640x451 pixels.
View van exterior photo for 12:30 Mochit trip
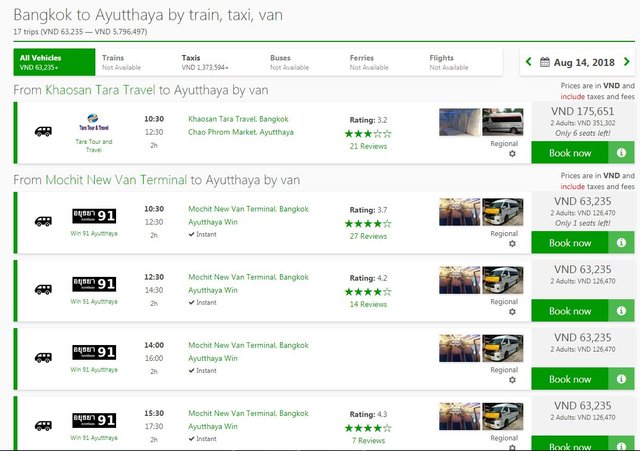[x=502, y=280]
